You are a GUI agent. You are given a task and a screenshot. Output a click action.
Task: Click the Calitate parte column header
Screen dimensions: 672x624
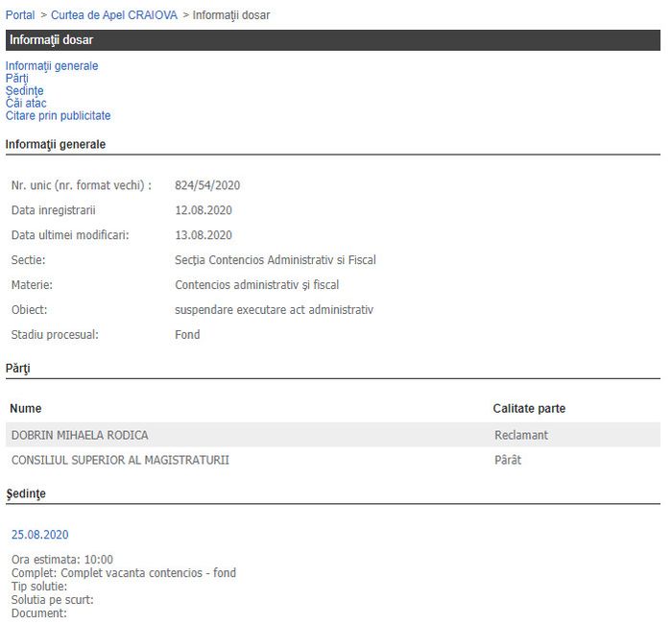[x=529, y=408]
